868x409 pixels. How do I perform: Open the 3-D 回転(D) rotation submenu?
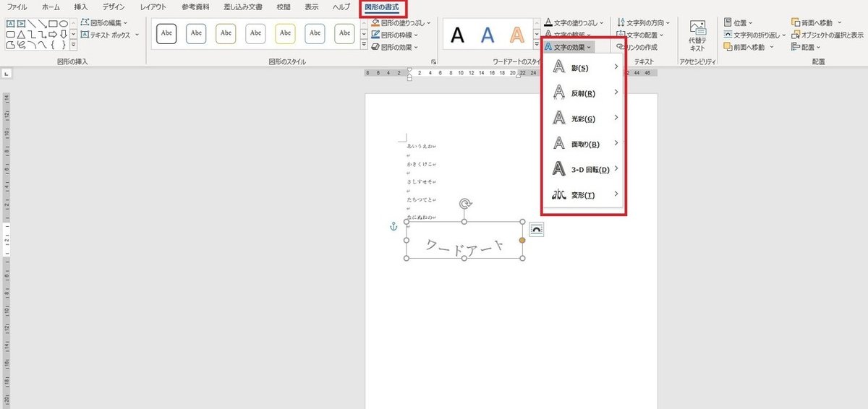(x=584, y=169)
